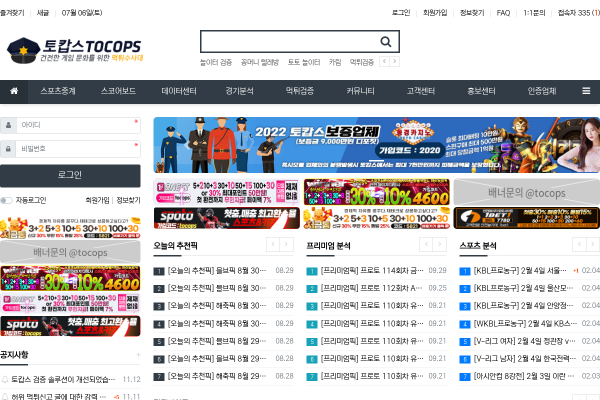
Task: Show next search keyword suggestions
Action: [395, 62]
